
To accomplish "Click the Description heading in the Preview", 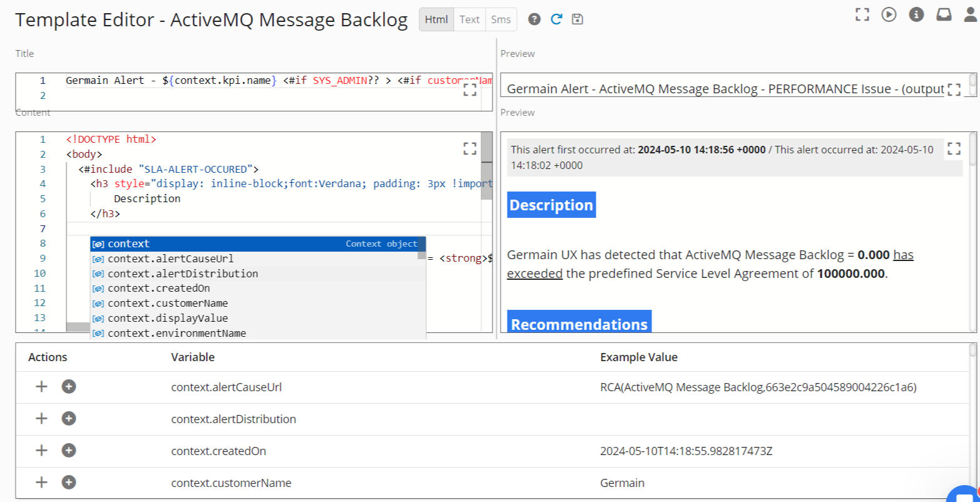I will point(551,205).
